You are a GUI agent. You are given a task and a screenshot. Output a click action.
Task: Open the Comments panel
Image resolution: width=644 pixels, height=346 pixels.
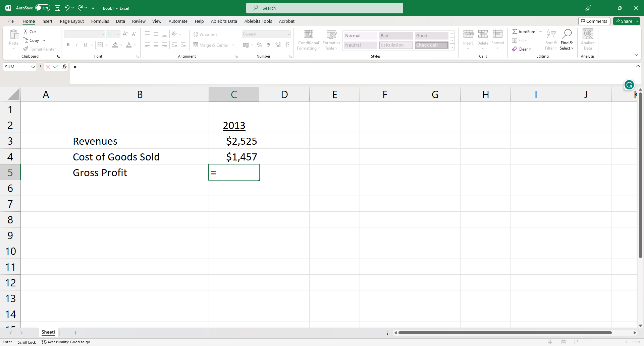point(594,21)
